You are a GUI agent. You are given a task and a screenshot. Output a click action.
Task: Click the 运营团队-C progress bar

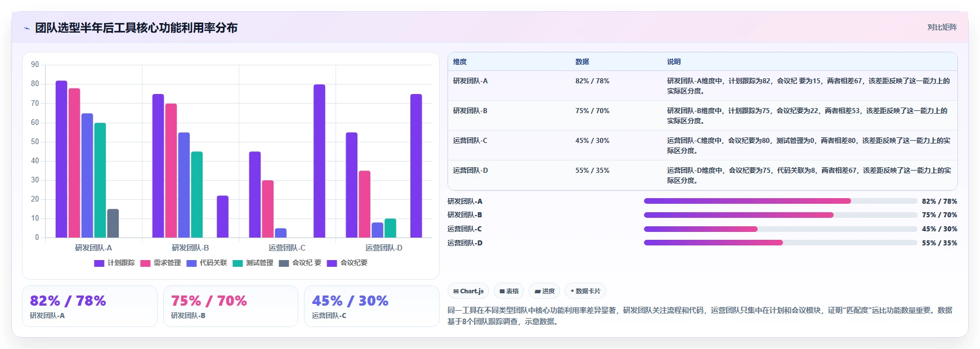tap(781, 229)
